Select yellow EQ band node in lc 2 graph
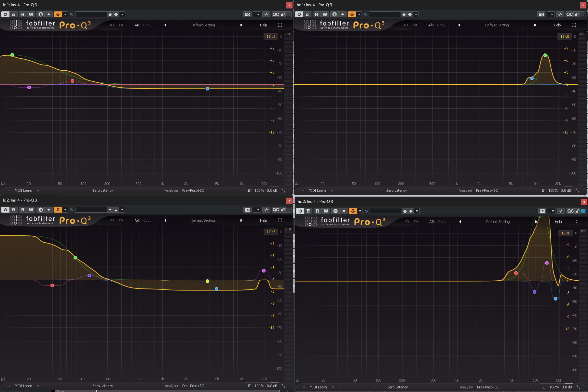 [207, 281]
